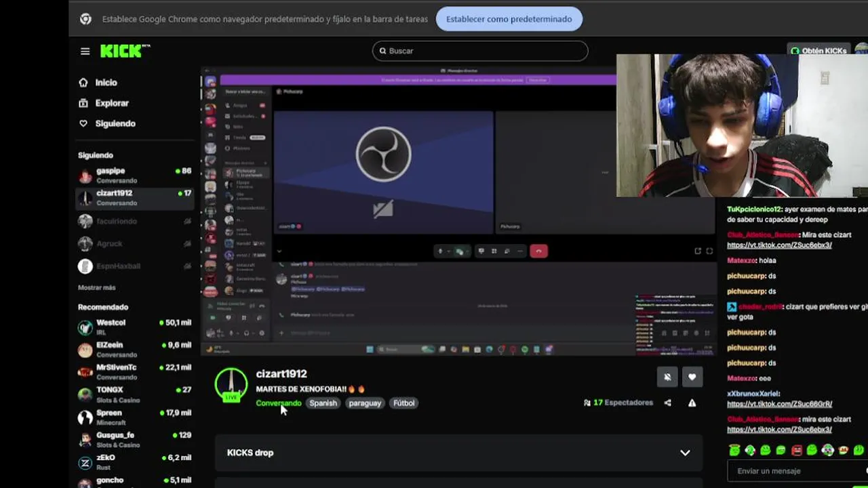Expand the KICKS drop panel
Screen dimensions: 868x488
point(459,453)
